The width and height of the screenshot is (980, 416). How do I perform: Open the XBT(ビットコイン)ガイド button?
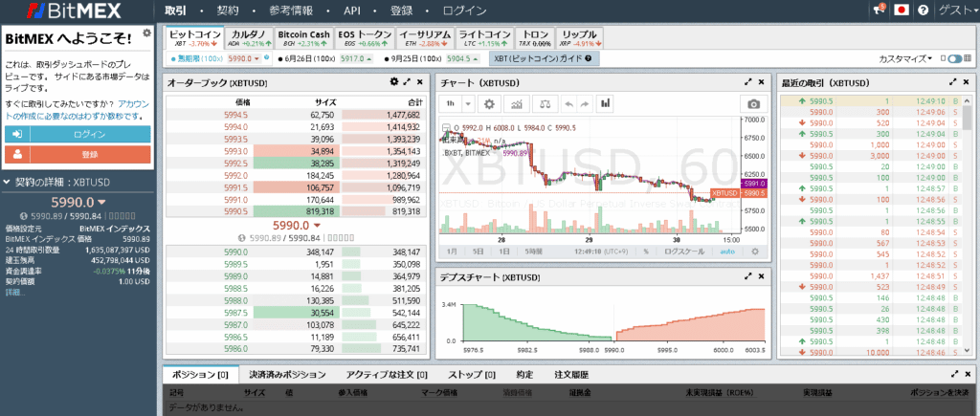tap(544, 58)
